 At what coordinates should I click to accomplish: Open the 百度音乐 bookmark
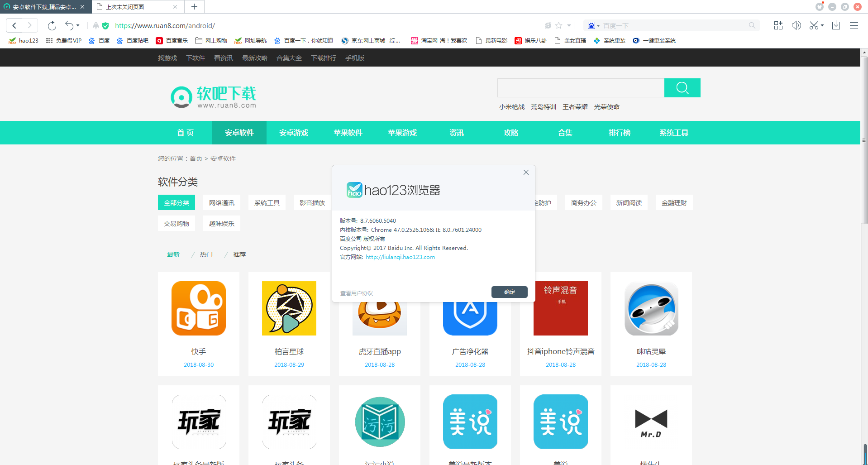(x=172, y=40)
